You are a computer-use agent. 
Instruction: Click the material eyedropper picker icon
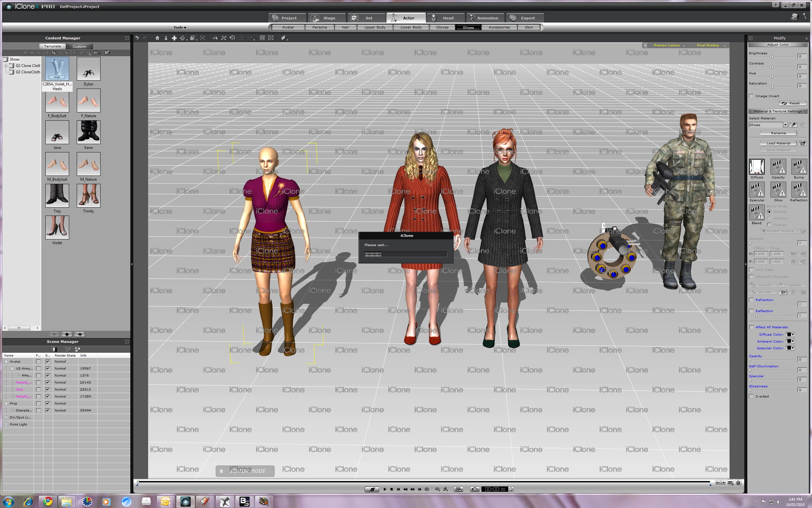(x=793, y=125)
